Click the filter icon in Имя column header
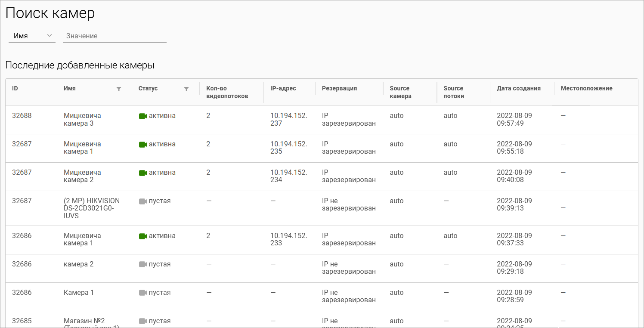This screenshot has height=328, width=644. [119, 89]
